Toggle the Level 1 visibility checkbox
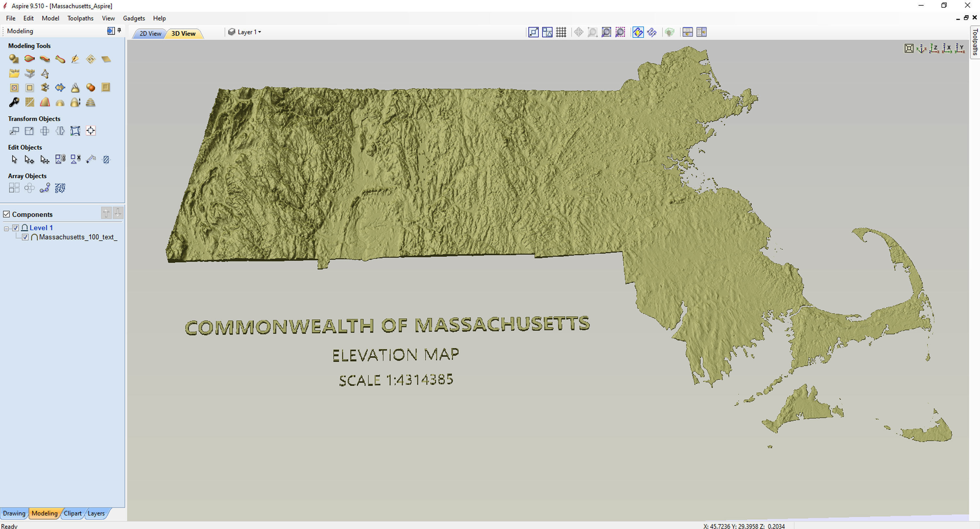 click(16, 228)
